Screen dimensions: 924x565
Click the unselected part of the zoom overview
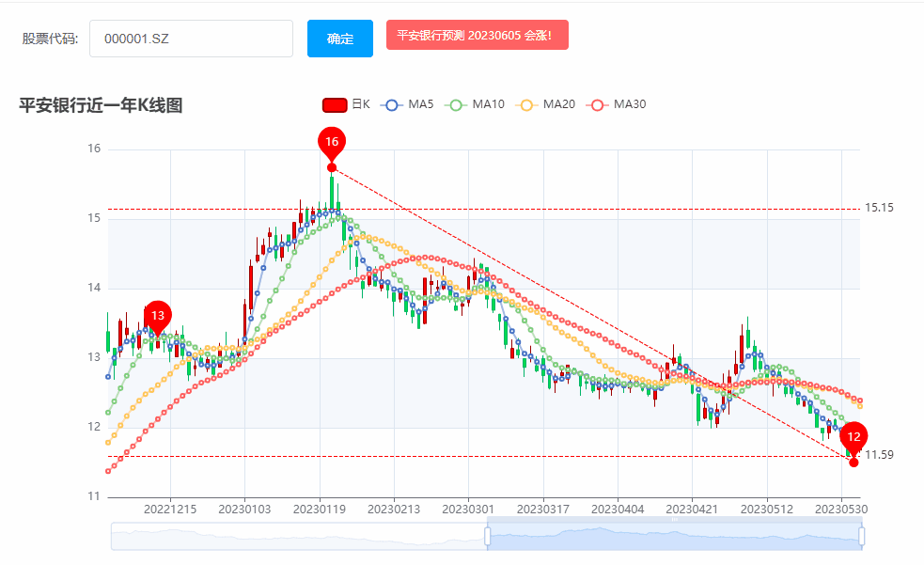click(x=298, y=537)
